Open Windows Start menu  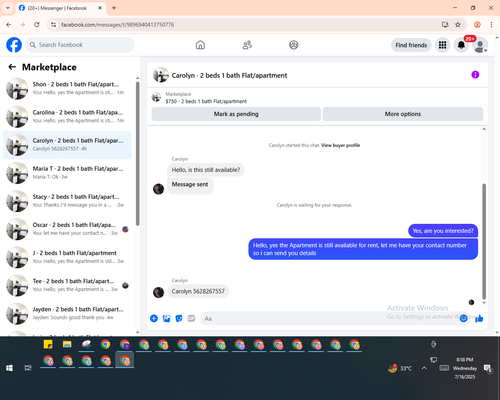click(x=9, y=368)
